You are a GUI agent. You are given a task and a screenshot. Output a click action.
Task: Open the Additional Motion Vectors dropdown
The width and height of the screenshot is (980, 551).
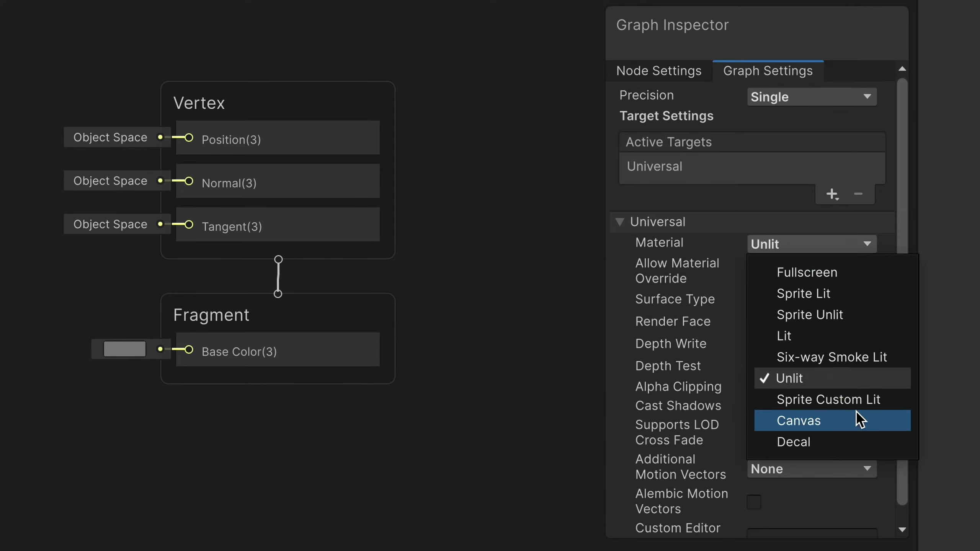click(x=812, y=469)
